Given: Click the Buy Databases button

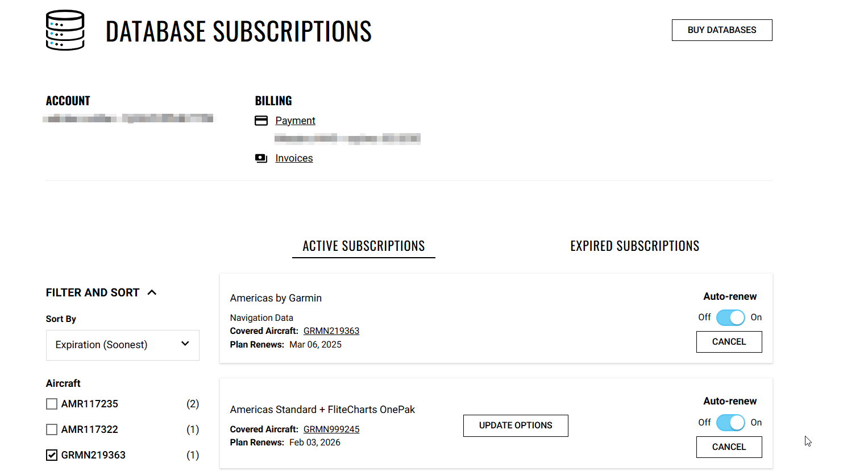Looking at the screenshot, I should [x=721, y=30].
